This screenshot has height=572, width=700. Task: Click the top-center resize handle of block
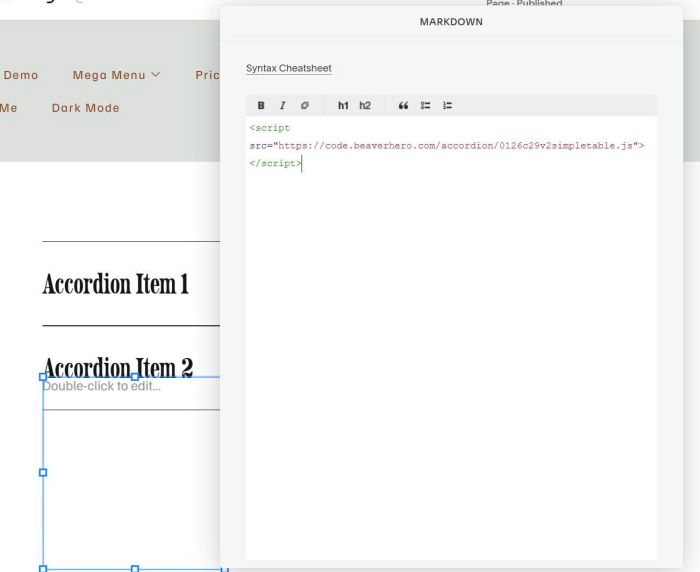(x=135, y=377)
